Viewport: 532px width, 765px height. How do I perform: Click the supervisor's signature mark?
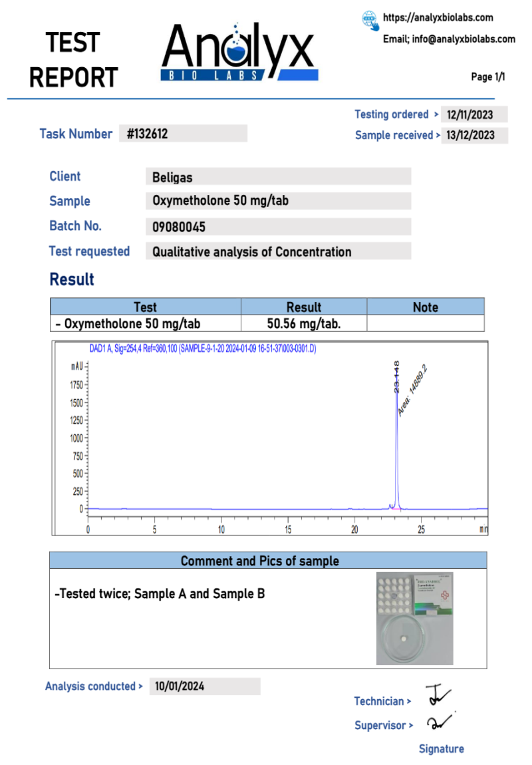pos(438,722)
